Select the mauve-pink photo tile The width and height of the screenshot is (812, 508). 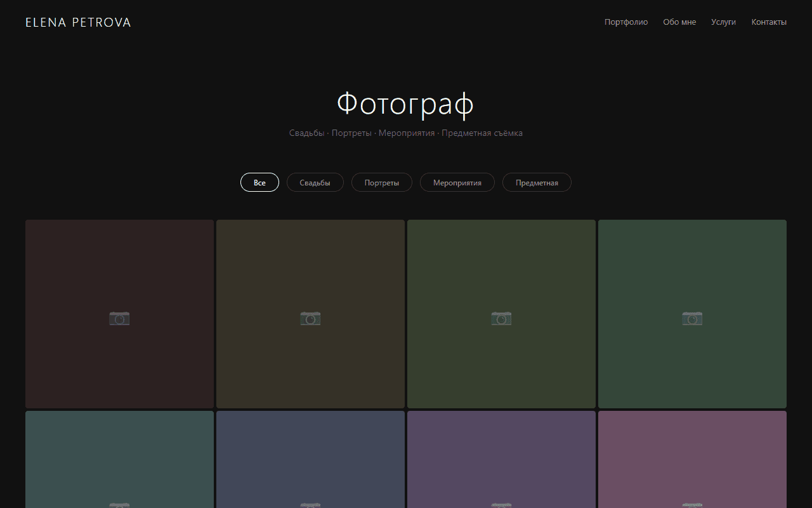click(x=692, y=459)
